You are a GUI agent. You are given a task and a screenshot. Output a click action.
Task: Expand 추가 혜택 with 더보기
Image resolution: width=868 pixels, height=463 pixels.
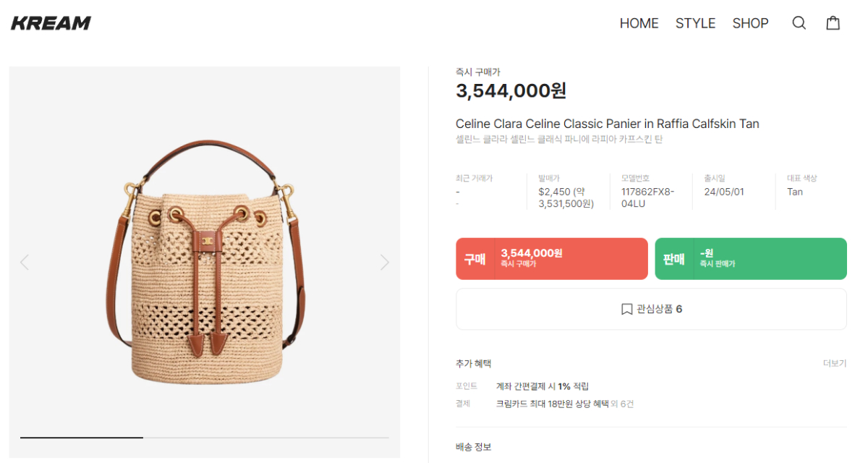click(834, 363)
